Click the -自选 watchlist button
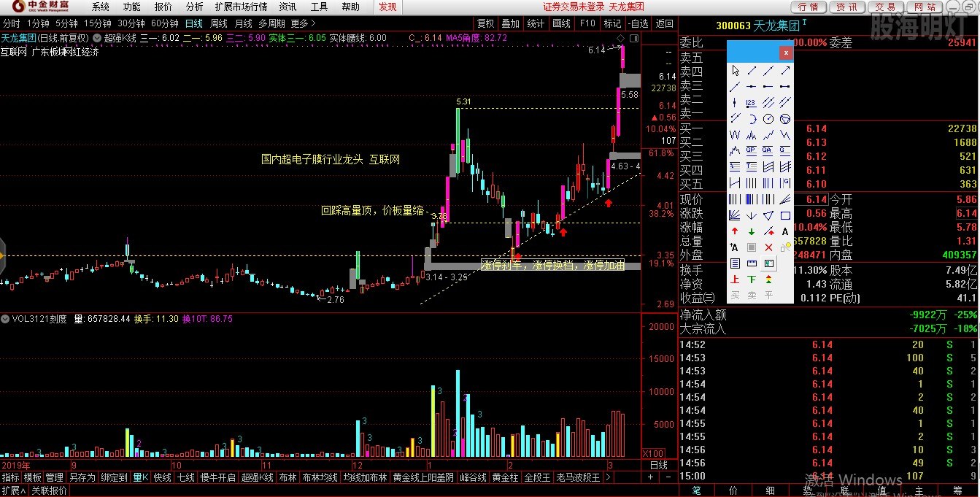This screenshot has height=497, width=980. point(638,23)
